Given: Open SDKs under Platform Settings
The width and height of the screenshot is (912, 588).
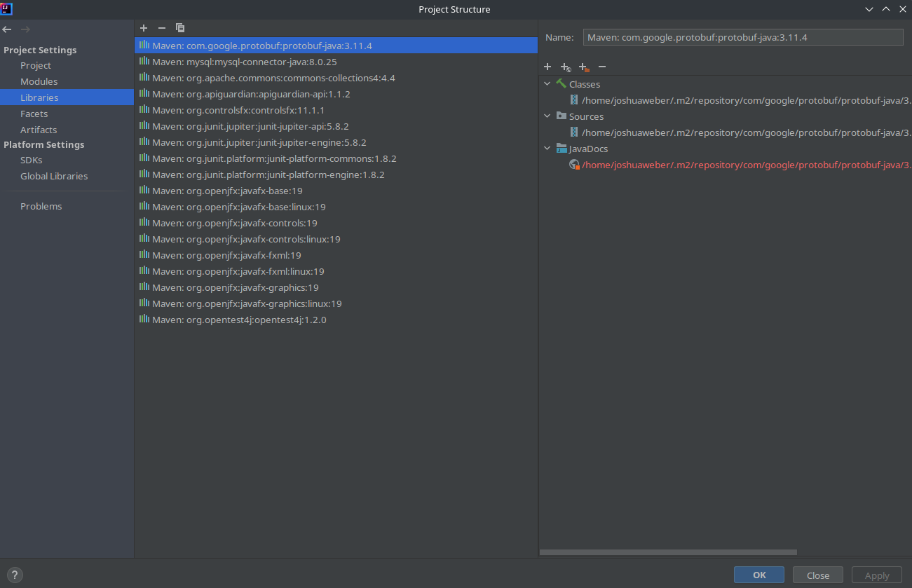Looking at the screenshot, I should [32, 160].
